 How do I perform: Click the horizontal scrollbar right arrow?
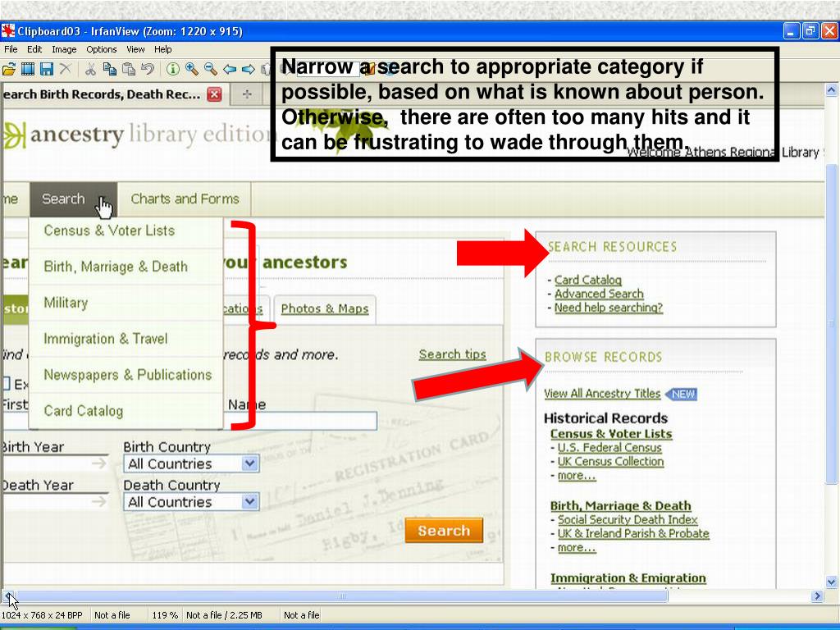[817, 596]
